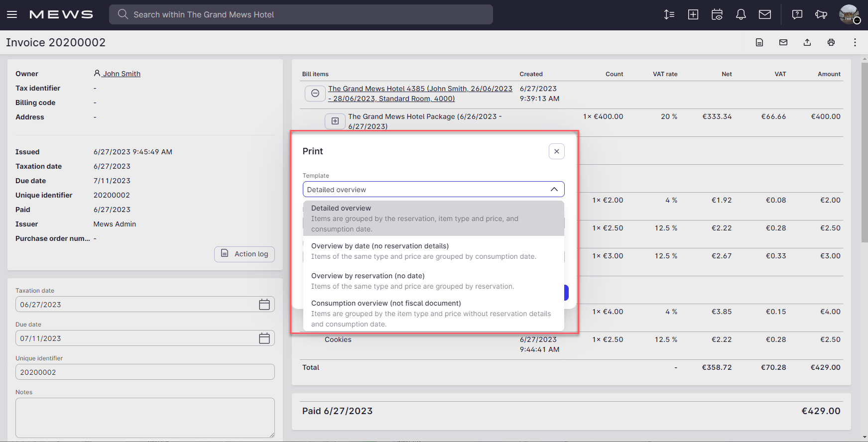Expand the Grand Mews Hotel Package item
Screen dimensions: 868x442
(335, 121)
